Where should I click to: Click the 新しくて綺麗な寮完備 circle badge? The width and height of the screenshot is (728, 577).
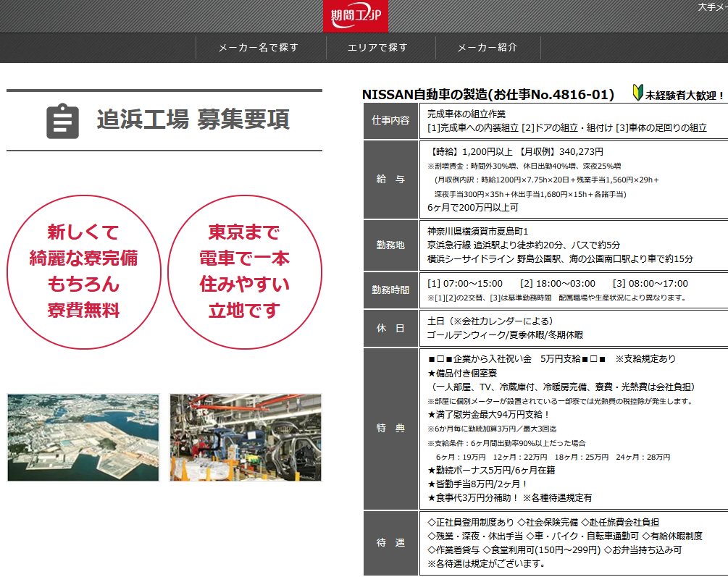point(83,272)
